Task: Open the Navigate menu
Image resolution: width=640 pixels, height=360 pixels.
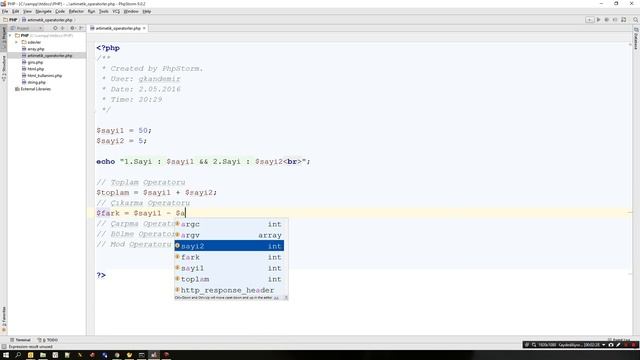Action: (x=43, y=11)
